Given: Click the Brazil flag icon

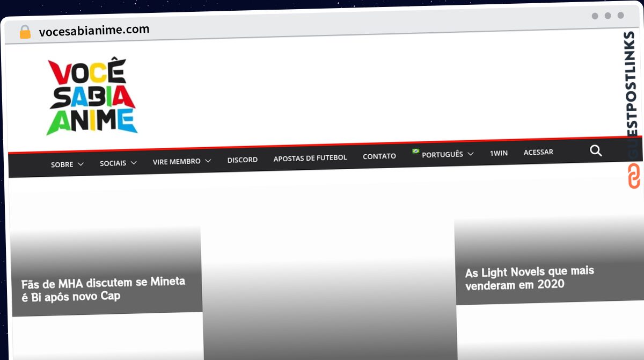Looking at the screenshot, I should [x=415, y=152].
